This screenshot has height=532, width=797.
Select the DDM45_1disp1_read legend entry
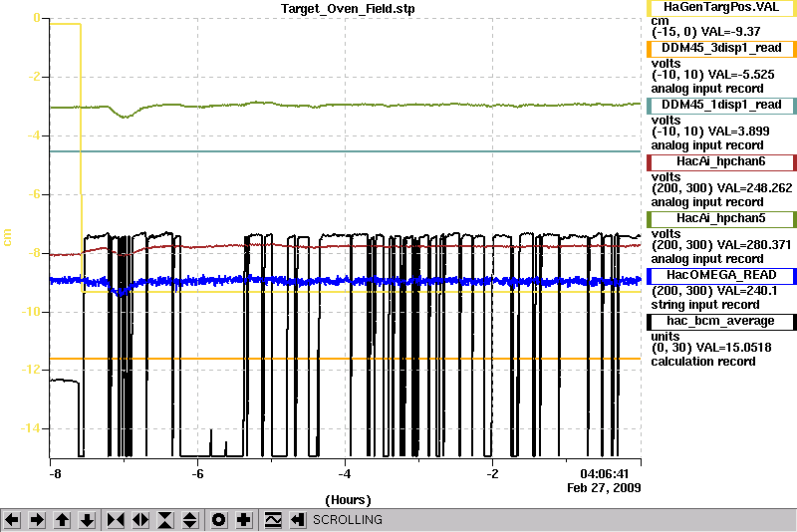point(721,106)
